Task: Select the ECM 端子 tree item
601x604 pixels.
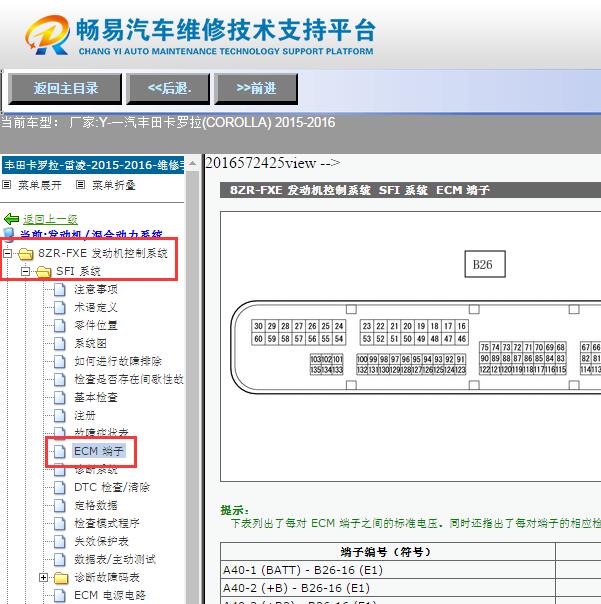Action: 99,451
